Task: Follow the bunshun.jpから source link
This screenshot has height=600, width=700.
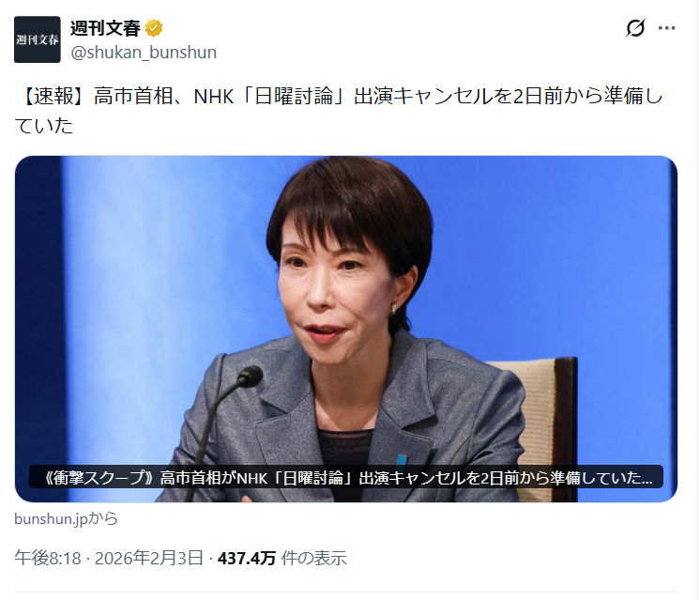Action: tap(66, 518)
